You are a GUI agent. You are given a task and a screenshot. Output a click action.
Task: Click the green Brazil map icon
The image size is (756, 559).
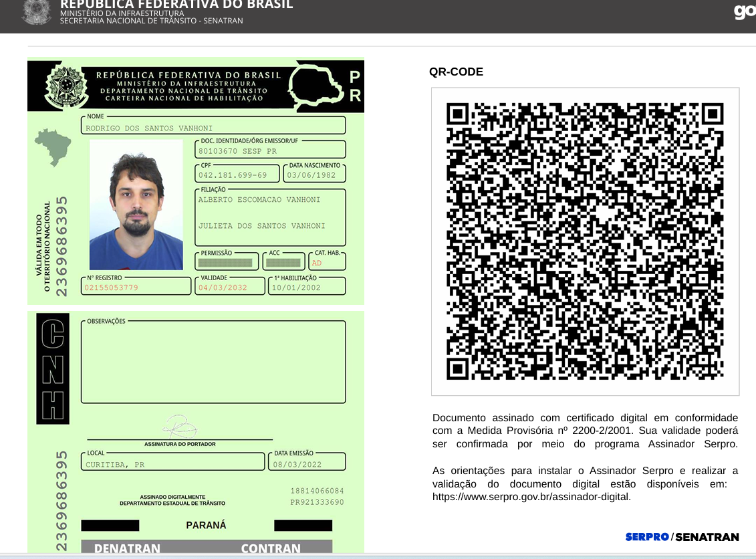53,147
